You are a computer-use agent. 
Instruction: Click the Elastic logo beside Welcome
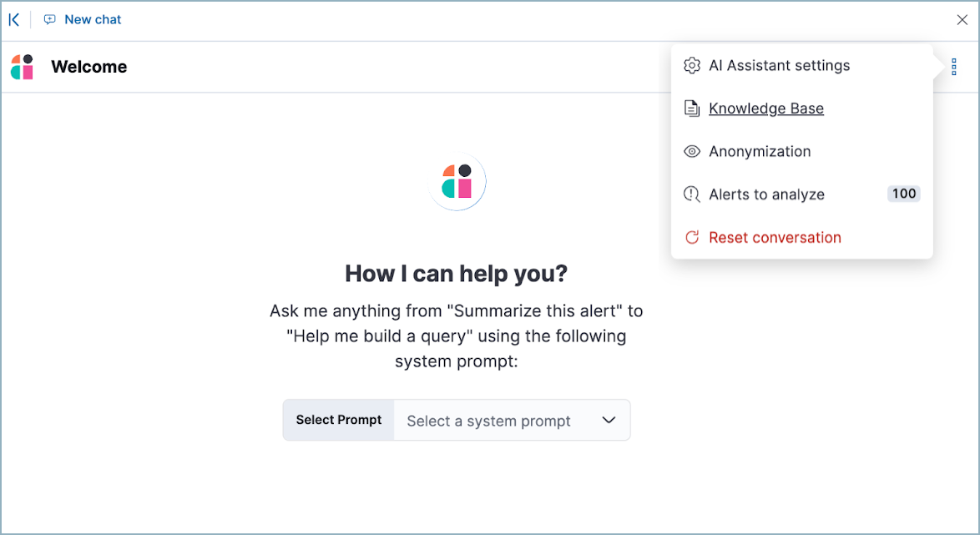tap(21, 66)
